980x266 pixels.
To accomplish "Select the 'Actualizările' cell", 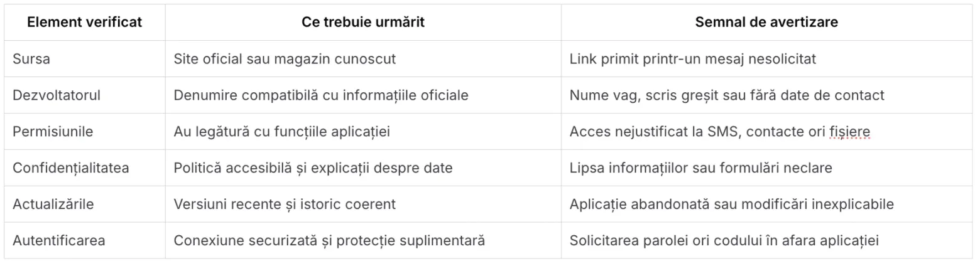I will click(x=85, y=205).
